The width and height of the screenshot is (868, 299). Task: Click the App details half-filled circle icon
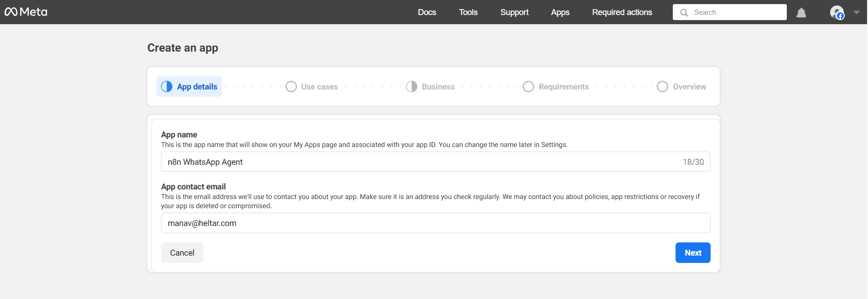[167, 87]
